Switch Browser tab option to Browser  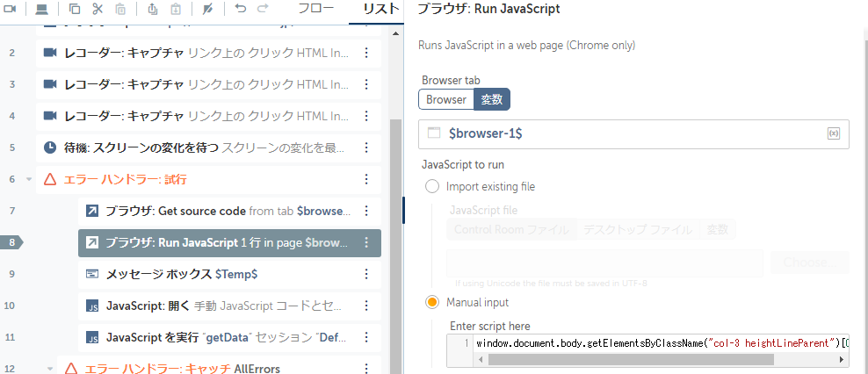click(x=446, y=99)
